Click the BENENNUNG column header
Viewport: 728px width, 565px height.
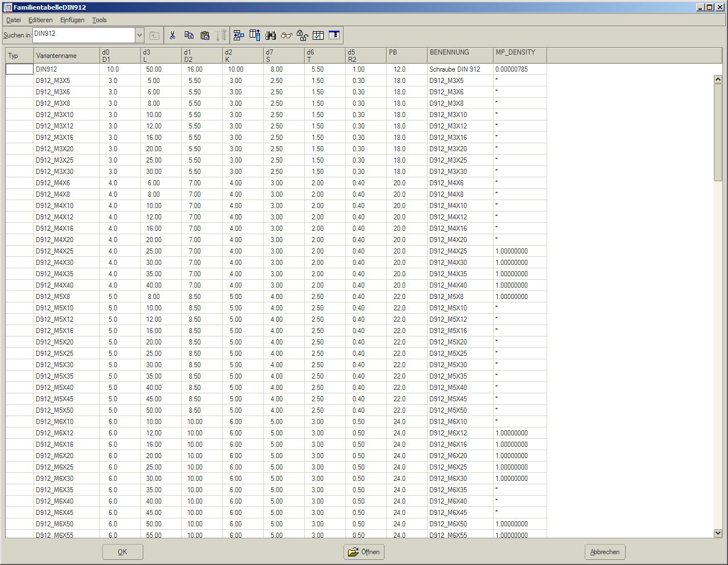(460, 56)
